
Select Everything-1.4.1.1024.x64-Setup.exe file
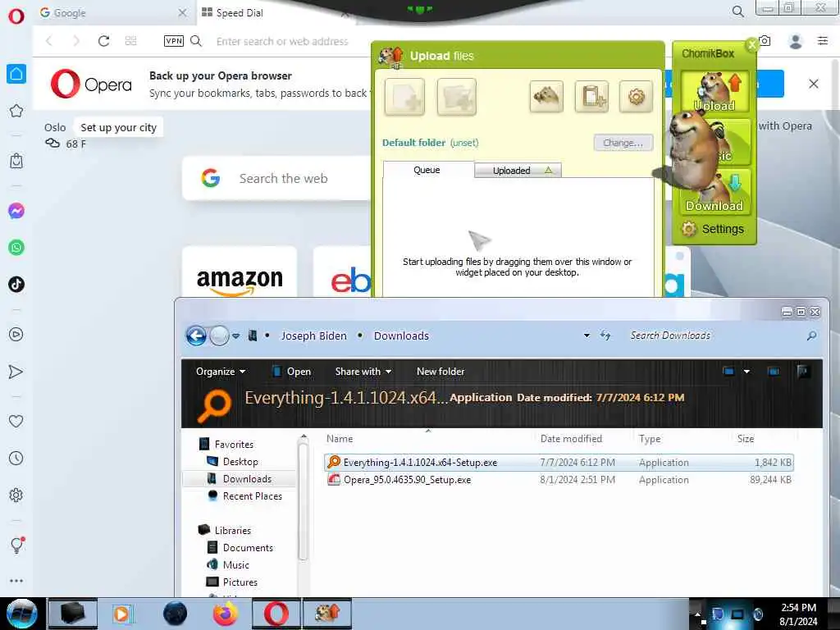pyautogui.click(x=559, y=463)
